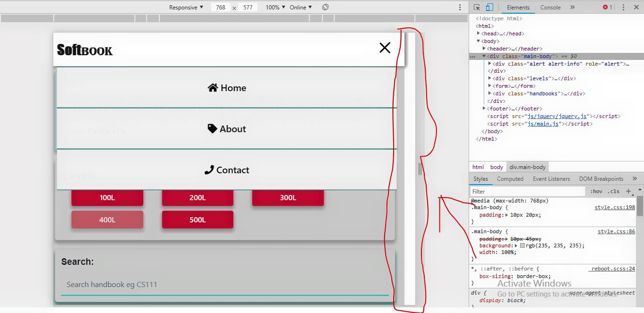Open the DevTools three-dot customize menu
The image size is (644, 313).
pyautogui.click(x=623, y=7)
